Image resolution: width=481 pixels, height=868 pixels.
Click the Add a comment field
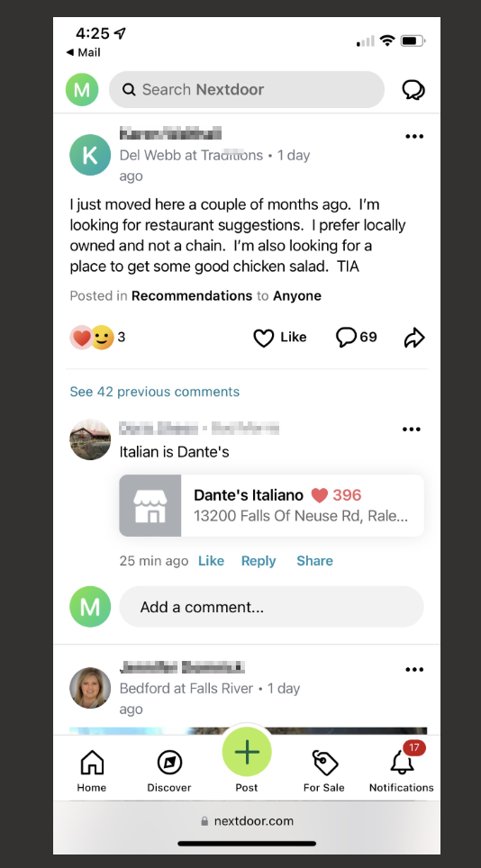(271, 607)
